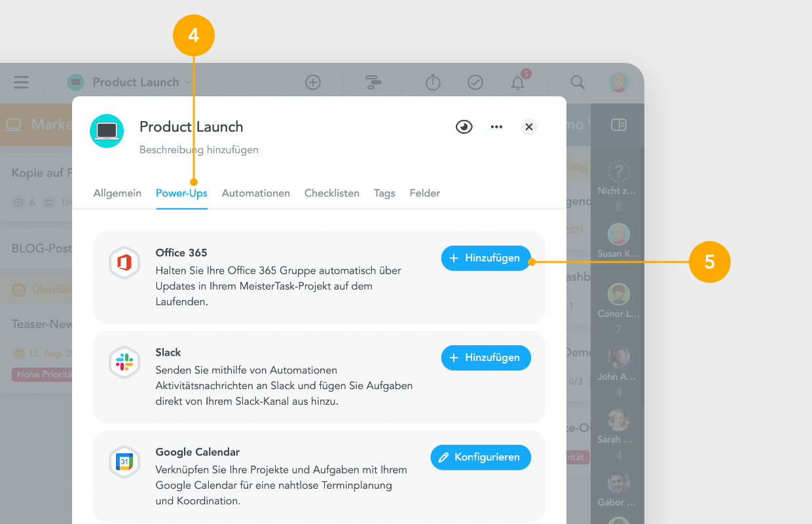
Task: Click the Google Calendar title text
Action: (198, 452)
